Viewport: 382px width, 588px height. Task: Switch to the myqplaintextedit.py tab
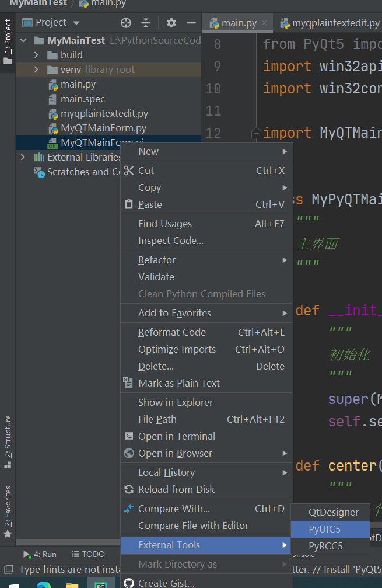330,23
